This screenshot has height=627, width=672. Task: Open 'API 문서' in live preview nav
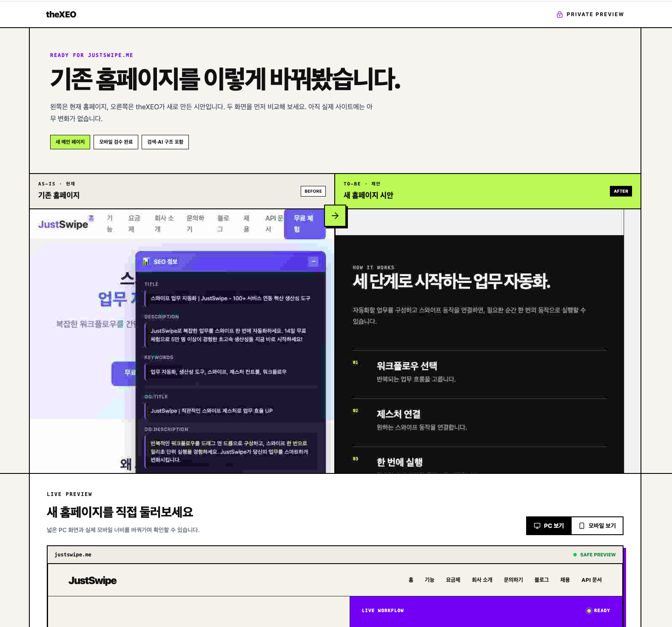592,580
